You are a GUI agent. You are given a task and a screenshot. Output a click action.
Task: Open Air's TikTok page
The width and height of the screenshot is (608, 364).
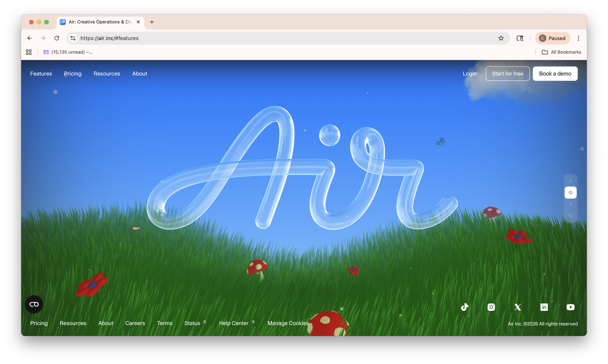tap(465, 307)
